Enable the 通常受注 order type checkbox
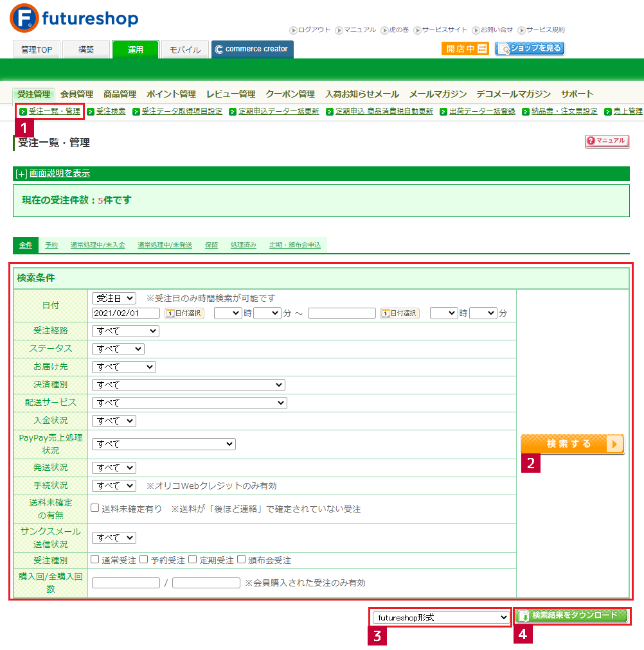Viewport: 644px width, 650px height. [x=95, y=559]
